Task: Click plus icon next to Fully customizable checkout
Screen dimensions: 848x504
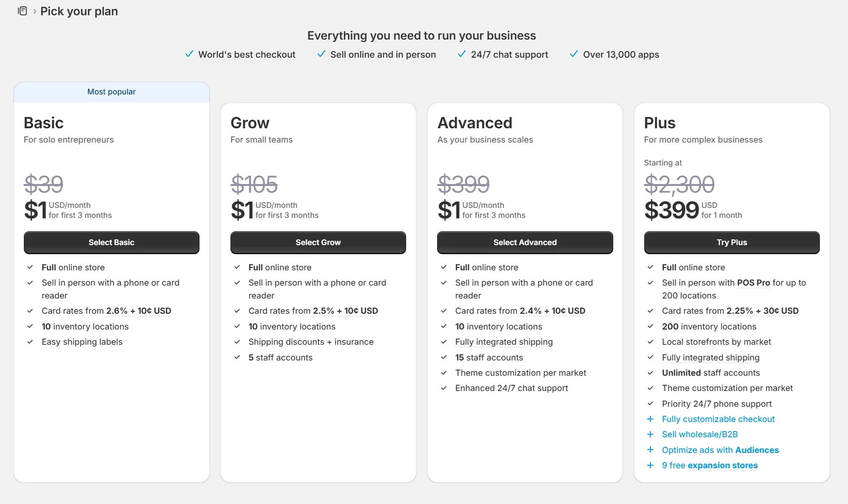Action: [x=650, y=419]
